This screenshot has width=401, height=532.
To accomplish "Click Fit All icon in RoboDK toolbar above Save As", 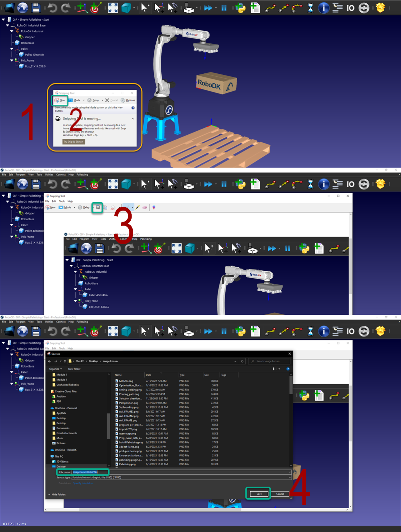I will 113,331.
